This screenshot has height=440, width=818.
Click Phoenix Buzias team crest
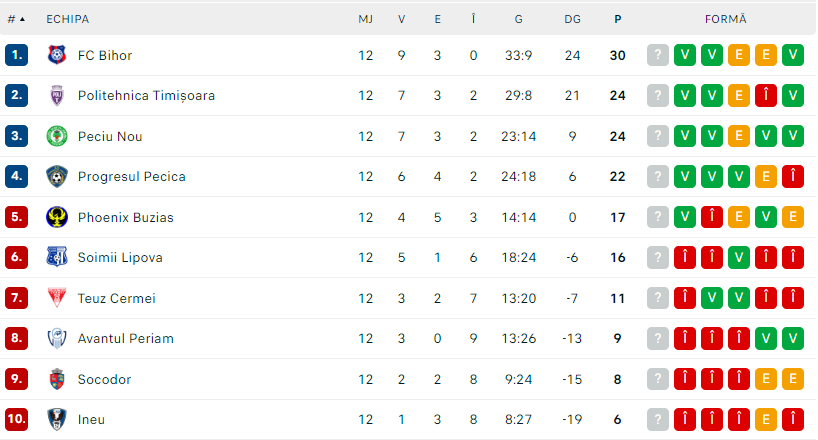[56, 217]
